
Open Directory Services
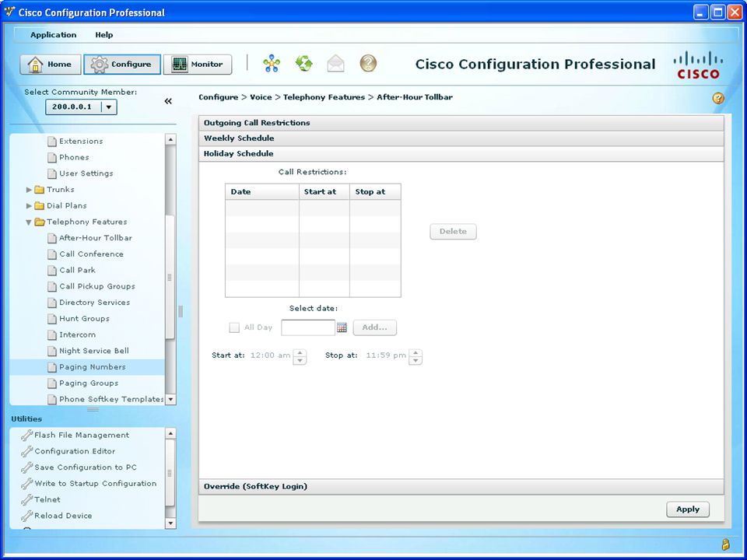pos(94,303)
